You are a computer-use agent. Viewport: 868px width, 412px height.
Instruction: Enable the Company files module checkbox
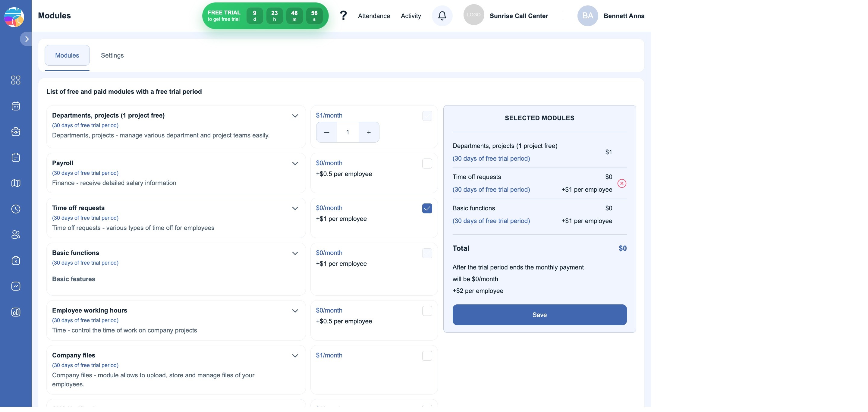click(427, 356)
